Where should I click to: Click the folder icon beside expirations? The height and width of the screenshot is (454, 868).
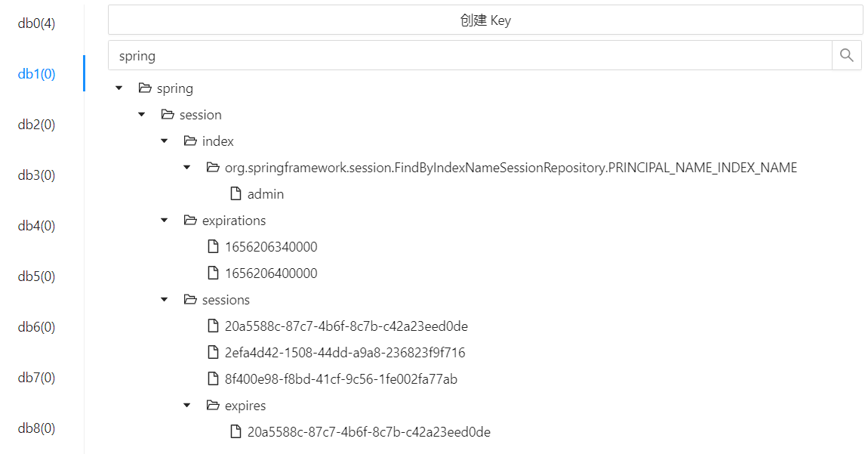click(x=190, y=221)
